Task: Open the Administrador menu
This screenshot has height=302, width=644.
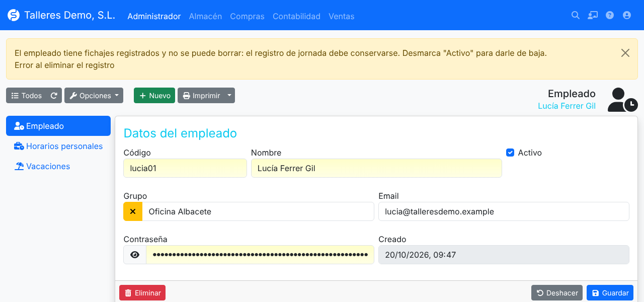Action: click(154, 16)
